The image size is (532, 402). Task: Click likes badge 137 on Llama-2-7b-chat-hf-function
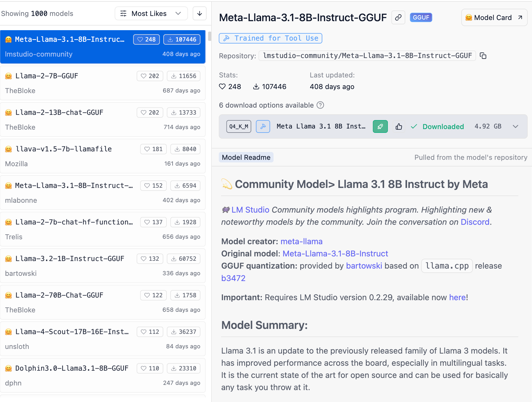coord(153,222)
